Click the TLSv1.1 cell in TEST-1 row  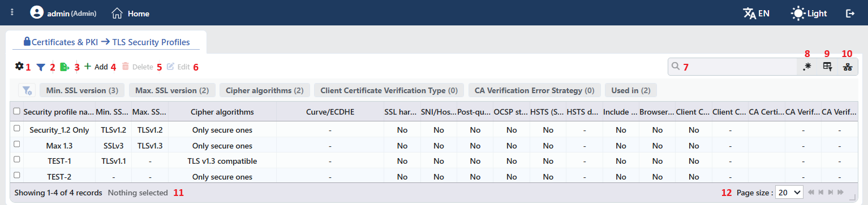tap(114, 161)
